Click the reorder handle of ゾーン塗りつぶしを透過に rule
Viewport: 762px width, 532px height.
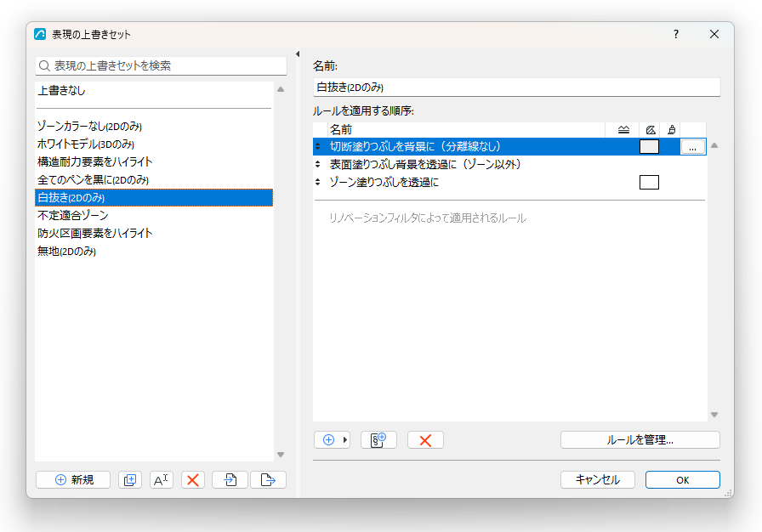coord(317,182)
